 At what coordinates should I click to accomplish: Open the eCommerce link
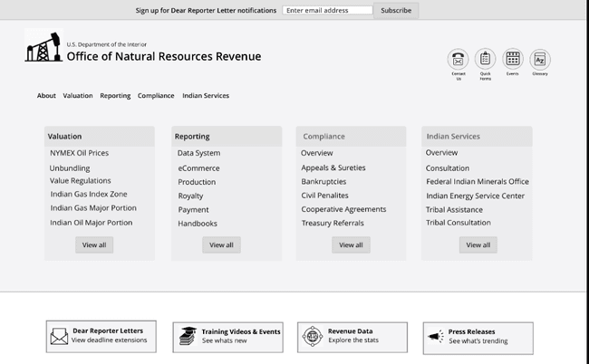click(198, 168)
